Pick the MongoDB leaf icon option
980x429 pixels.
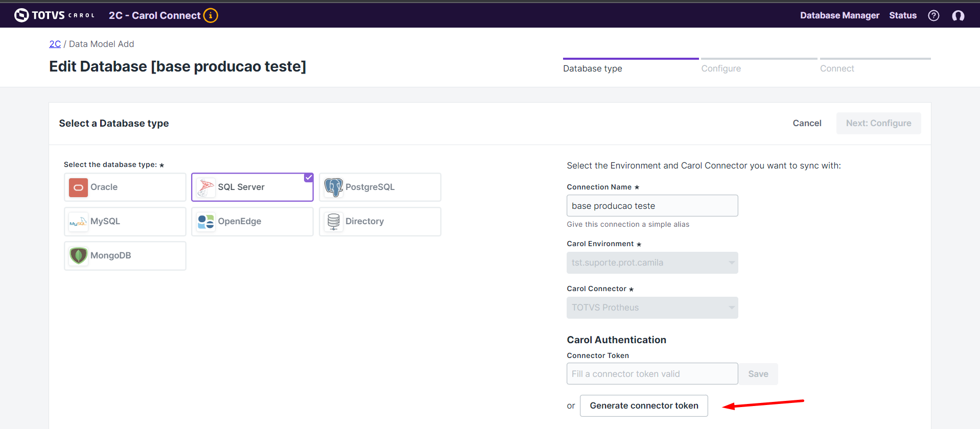79,255
